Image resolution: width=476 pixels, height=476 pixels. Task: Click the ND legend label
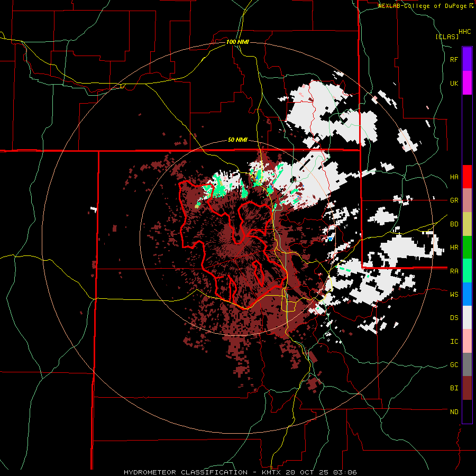454,412
